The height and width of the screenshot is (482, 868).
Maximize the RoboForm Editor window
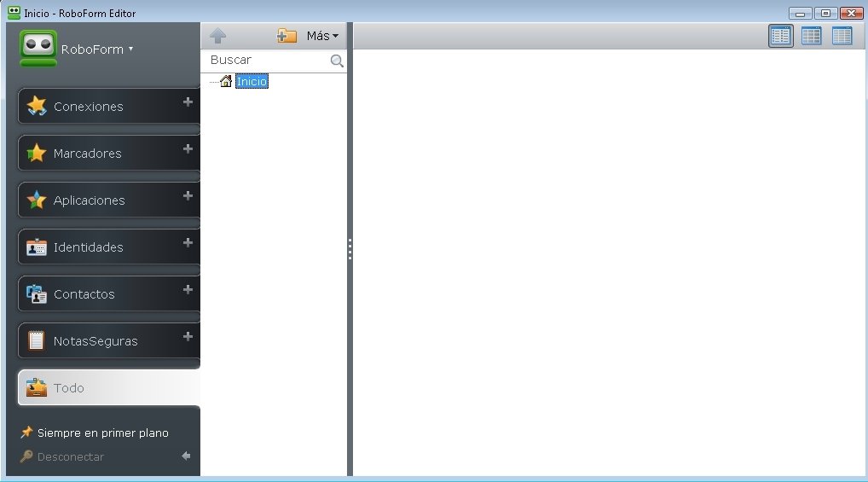pyautogui.click(x=826, y=14)
